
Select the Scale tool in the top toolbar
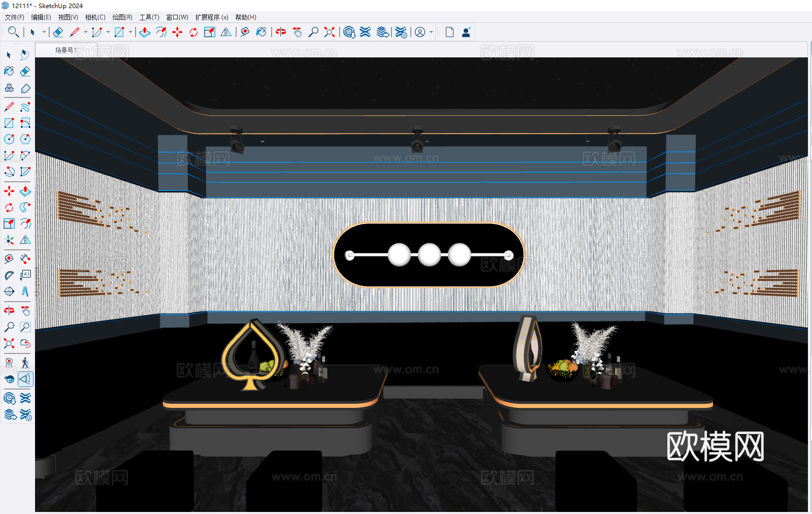pyautogui.click(x=210, y=32)
